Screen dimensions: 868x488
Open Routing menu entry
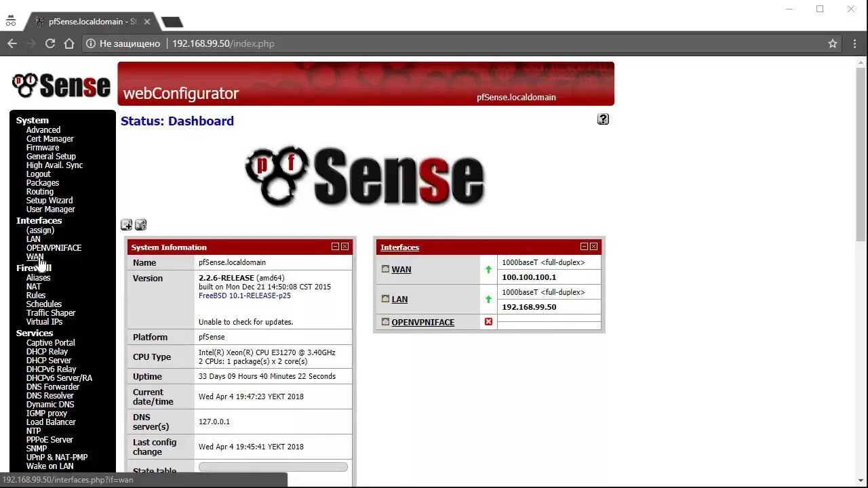(40, 192)
